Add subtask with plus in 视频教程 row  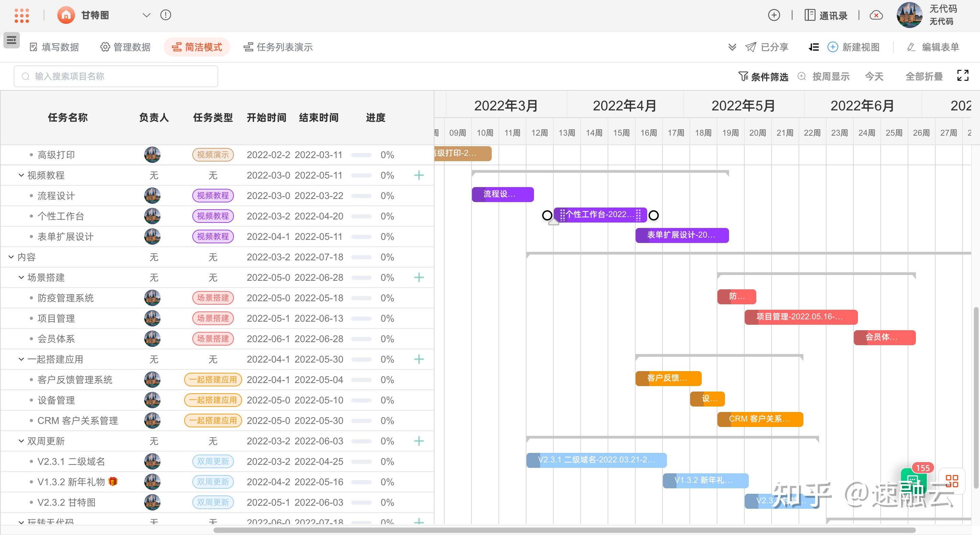pyautogui.click(x=419, y=175)
